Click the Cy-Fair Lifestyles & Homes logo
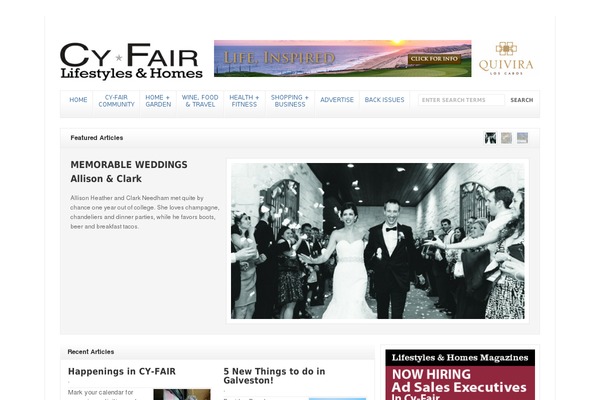This screenshot has width=600, height=400. (131, 61)
